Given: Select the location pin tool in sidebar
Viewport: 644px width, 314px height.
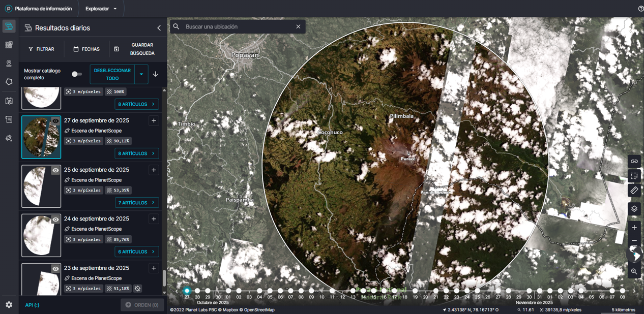Looking at the screenshot, I should [x=8, y=63].
